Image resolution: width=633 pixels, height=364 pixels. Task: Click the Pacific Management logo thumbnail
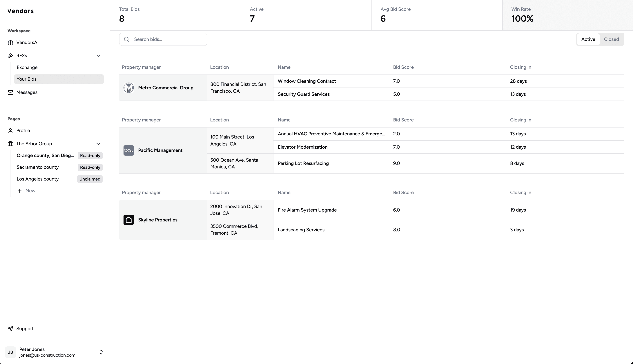click(128, 150)
